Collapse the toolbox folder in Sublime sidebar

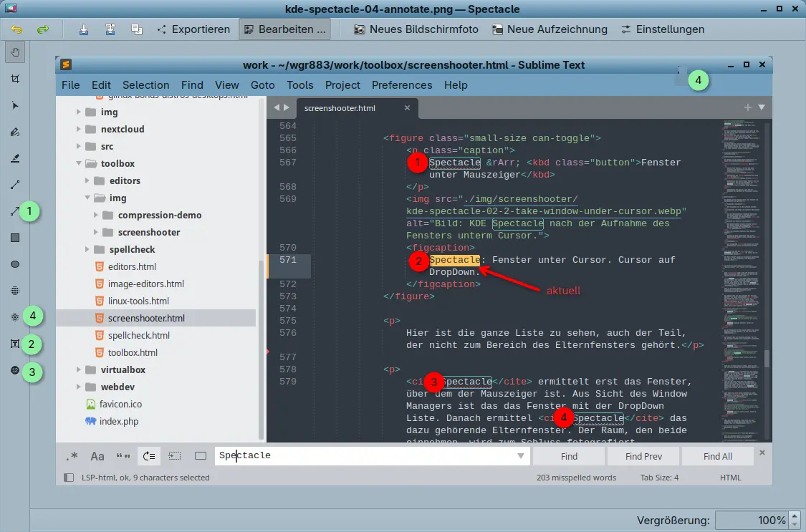click(79, 163)
